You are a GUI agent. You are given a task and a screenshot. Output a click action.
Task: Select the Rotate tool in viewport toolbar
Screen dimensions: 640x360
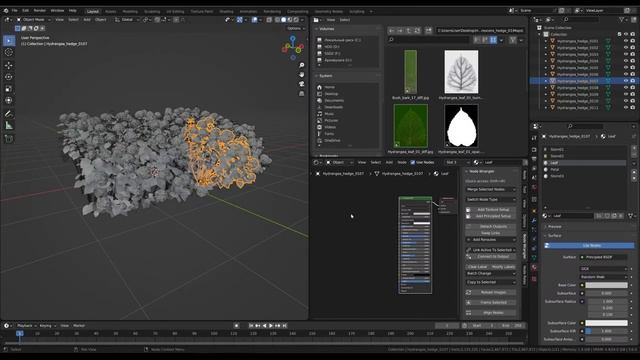9,77
